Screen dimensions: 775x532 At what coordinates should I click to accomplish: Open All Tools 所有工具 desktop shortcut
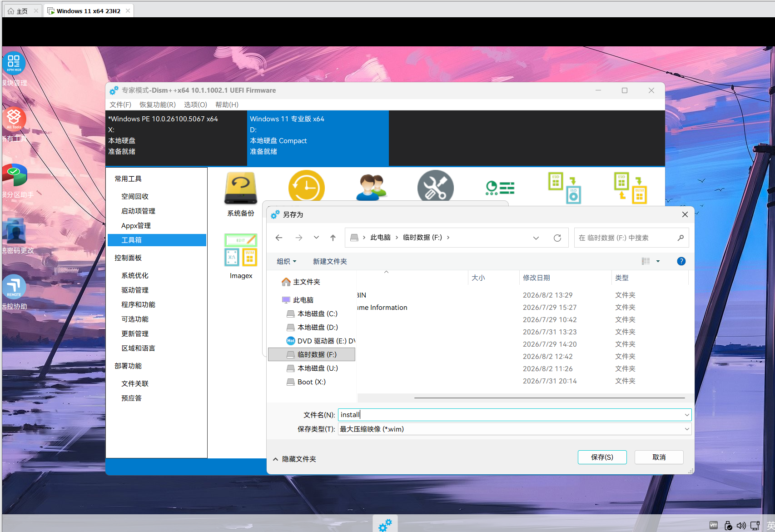(x=14, y=124)
